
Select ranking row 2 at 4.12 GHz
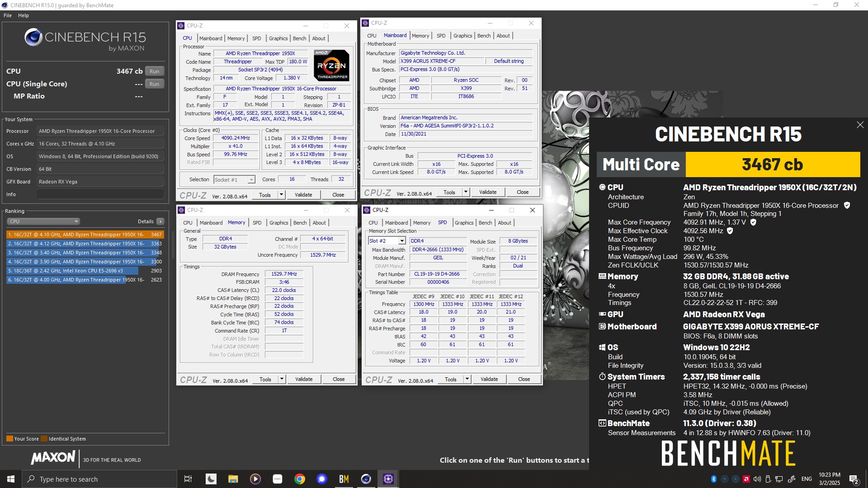pyautogui.click(x=85, y=244)
